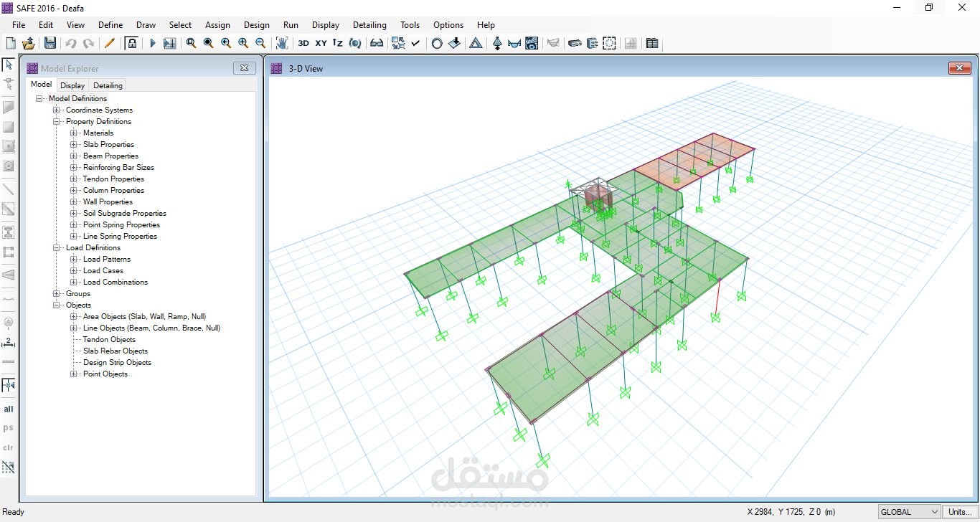The height and width of the screenshot is (522, 980).
Task: Click the show tables icon at toolbar end
Action: tap(652, 43)
